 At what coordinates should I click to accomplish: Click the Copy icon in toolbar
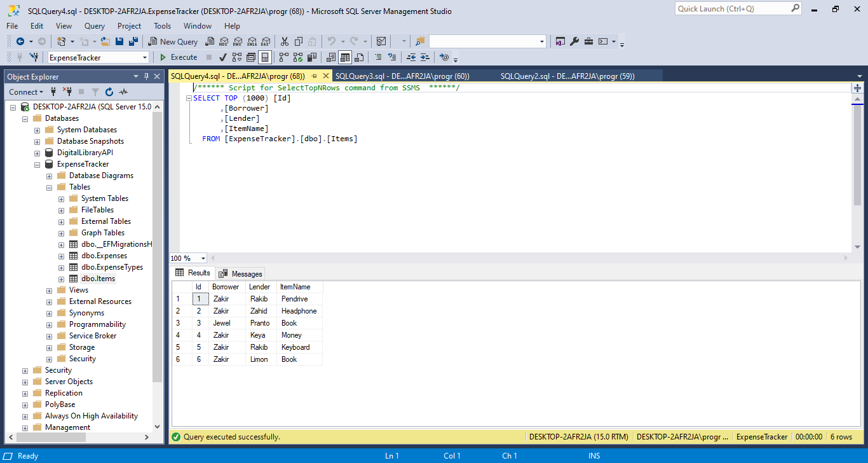tap(298, 41)
